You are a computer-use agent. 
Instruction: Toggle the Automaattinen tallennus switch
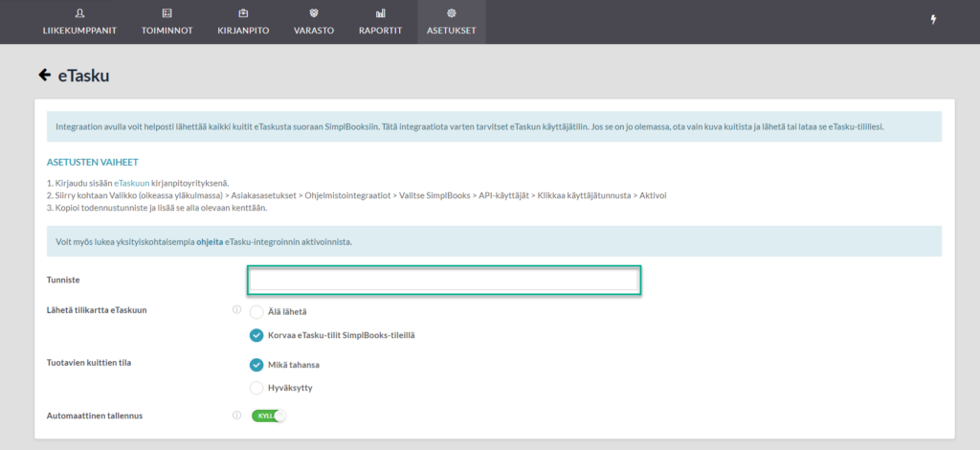(x=269, y=416)
